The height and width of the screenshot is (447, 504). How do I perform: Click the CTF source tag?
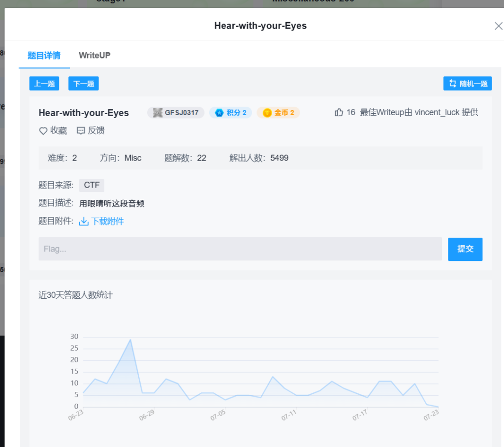click(x=92, y=186)
